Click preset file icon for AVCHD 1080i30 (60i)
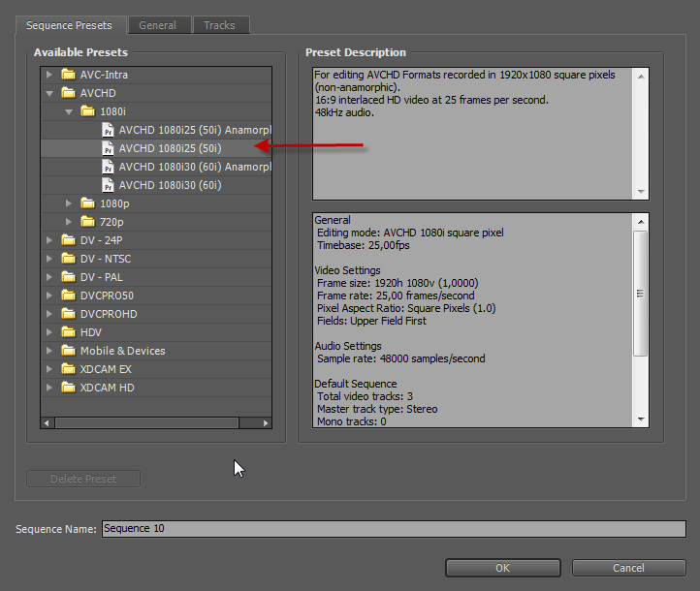The height and width of the screenshot is (591, 700). tap(108, 185)
